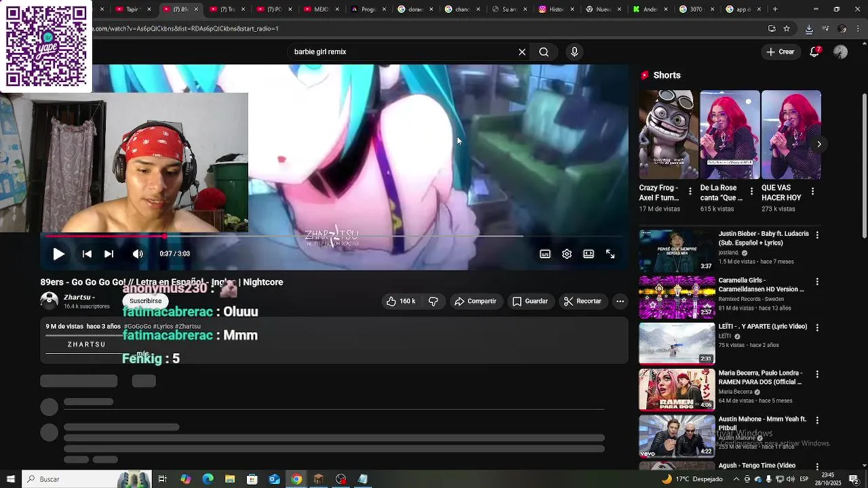Resume the video with the play button

[x=58, y=254]
